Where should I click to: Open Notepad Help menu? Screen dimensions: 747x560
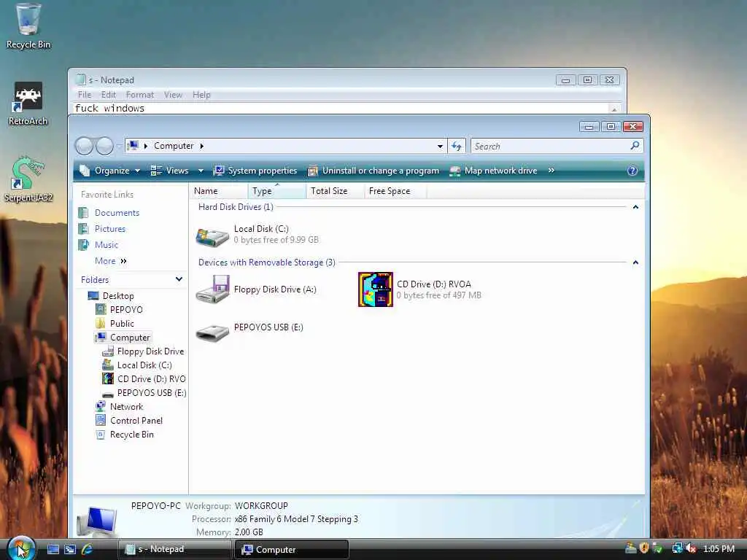[201, 95]
